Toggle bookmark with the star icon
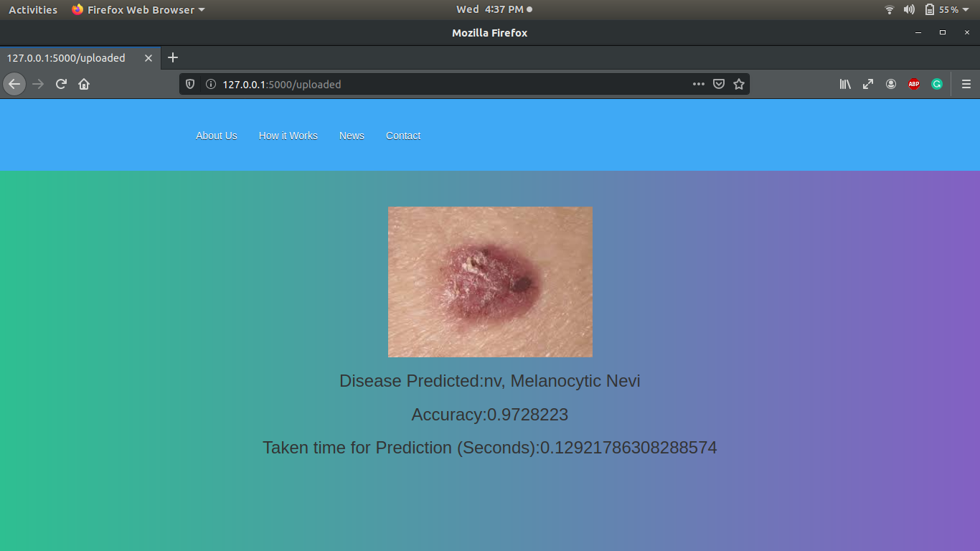This screenshot has width=980, height=551. coord(740,84)
